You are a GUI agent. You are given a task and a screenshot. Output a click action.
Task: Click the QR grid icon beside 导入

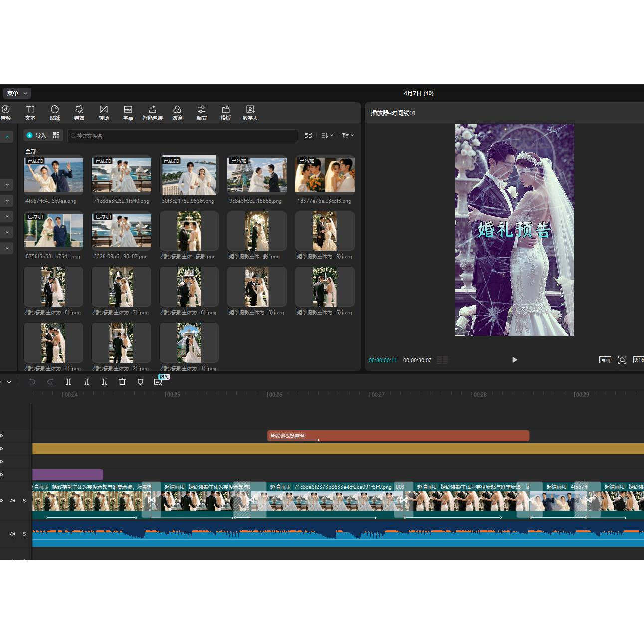[56, 135]
